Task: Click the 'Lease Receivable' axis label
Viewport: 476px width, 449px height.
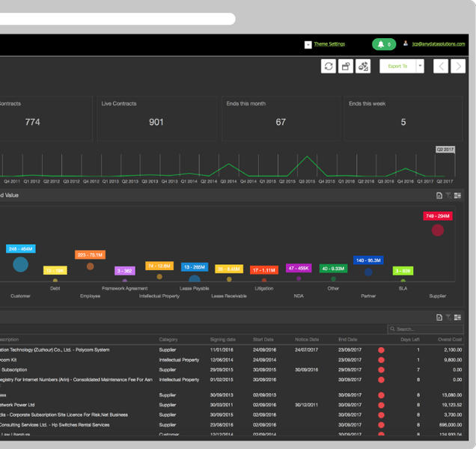Action: pos(229,296)
